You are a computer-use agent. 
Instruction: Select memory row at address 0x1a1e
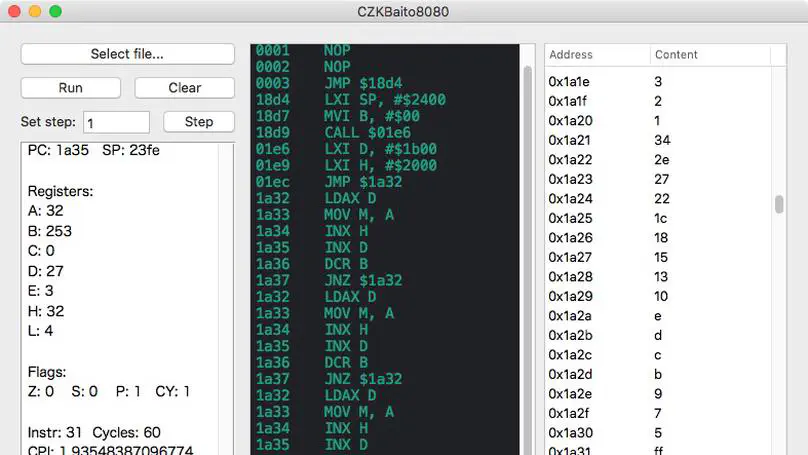point(660,82)
